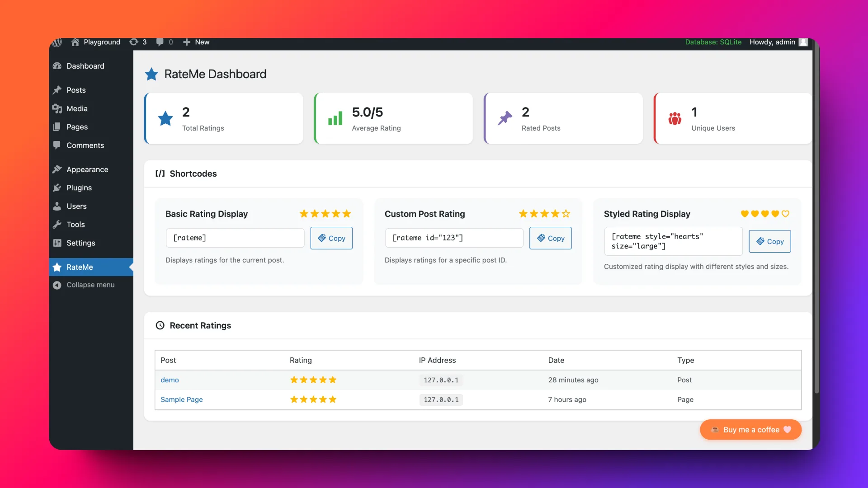Click the "7 hours ago" date cell

coord(567,399)
